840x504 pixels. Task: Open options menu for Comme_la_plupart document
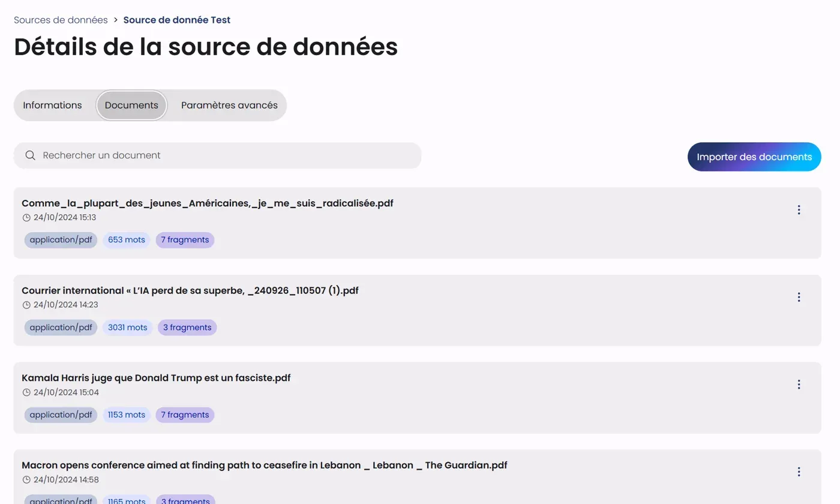(799, 209)
